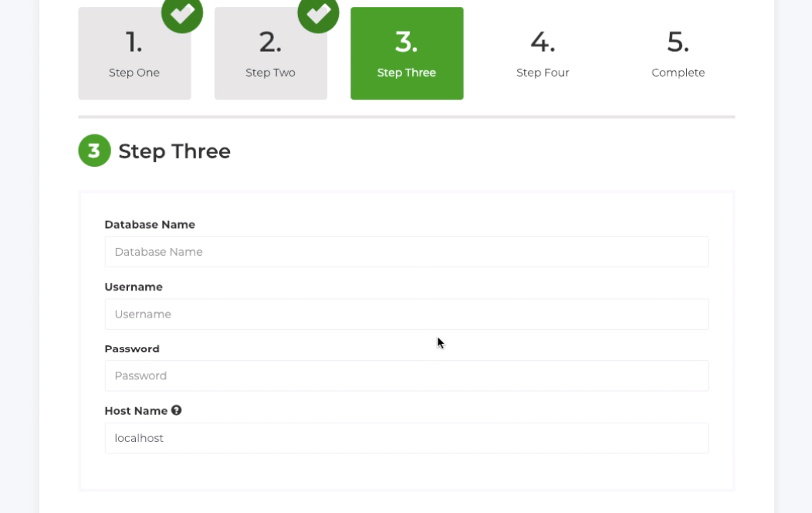Click the 'Username' field label
Viewport: 812px width, 513px height.
pos(134,287)
